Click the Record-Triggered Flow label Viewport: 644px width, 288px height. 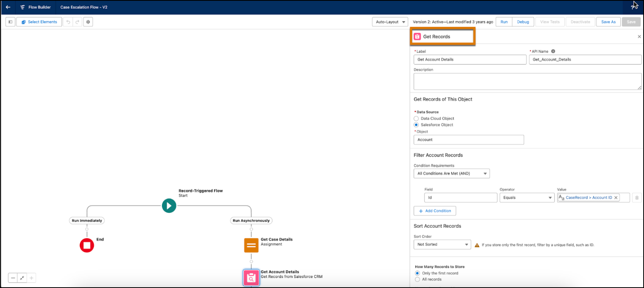201,191
